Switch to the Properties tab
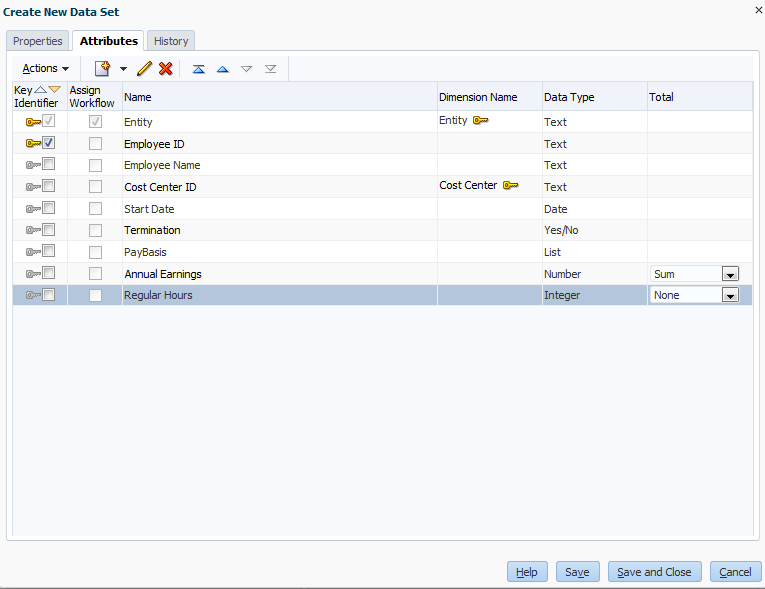Screen dimensions: 765x589 point(38,41)
